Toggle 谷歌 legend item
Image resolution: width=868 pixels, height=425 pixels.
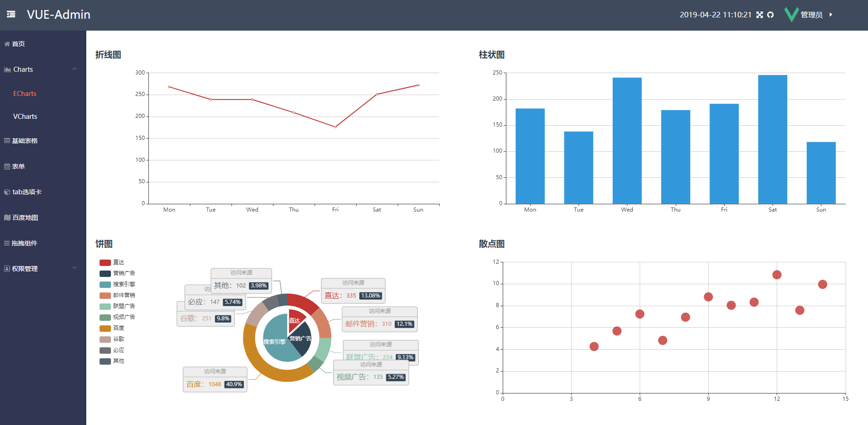[112, 339]
